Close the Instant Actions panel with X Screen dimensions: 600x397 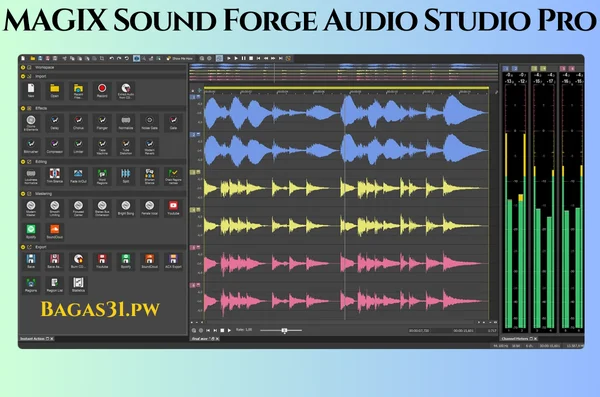(52, 339)
